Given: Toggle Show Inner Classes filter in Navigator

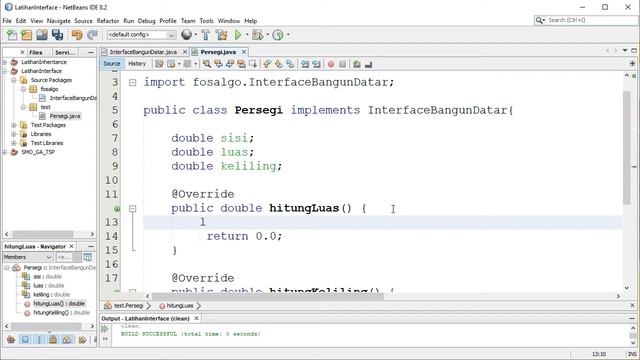Looking at the screenshot, I should click(67, 340).
